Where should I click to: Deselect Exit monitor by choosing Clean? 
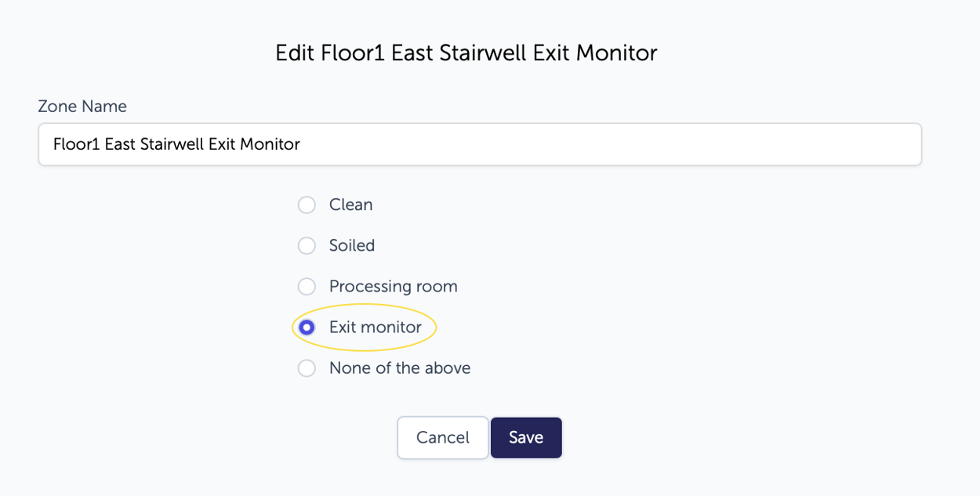tap(307, 205)
